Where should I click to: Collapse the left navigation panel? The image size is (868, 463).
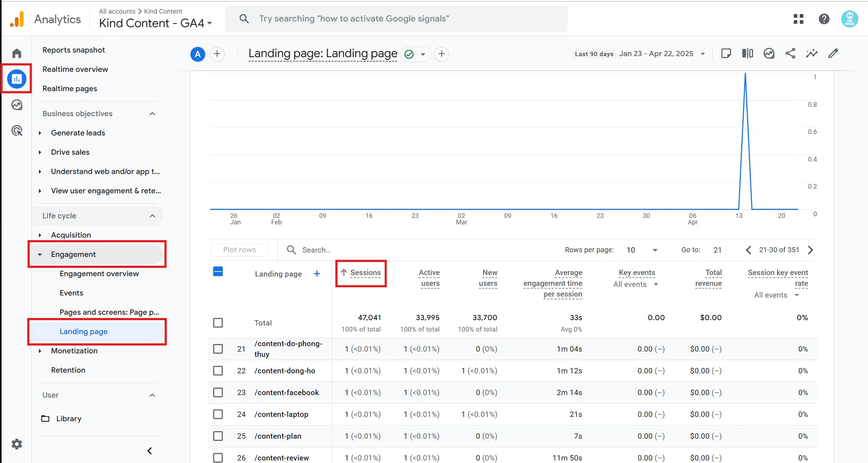coord(150,451)
